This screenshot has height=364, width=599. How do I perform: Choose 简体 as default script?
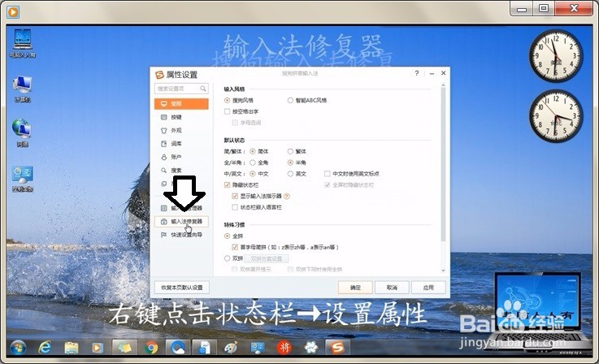click(253, 151)
